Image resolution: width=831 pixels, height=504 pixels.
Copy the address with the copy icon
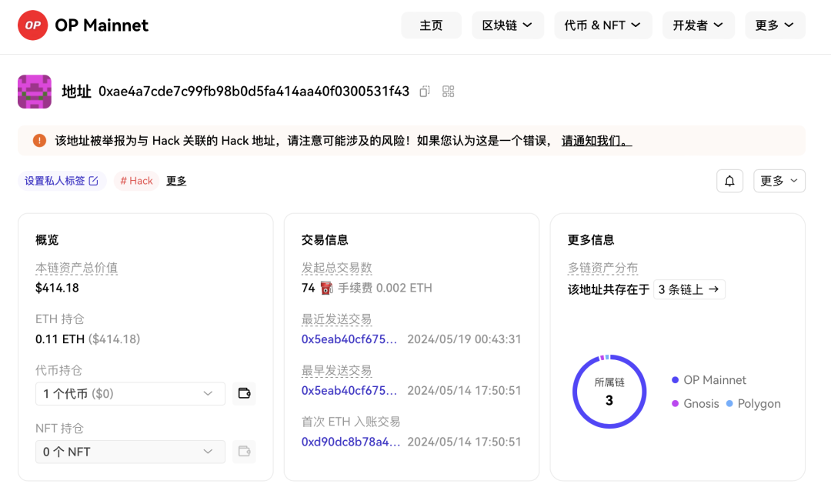tap(425, 92)
